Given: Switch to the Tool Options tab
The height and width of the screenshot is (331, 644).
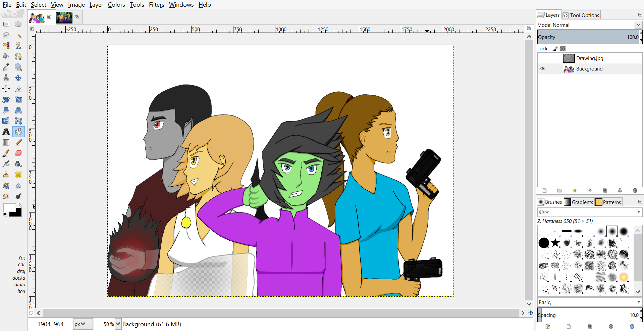Looking at the screenshot, I should click(581, 15).
